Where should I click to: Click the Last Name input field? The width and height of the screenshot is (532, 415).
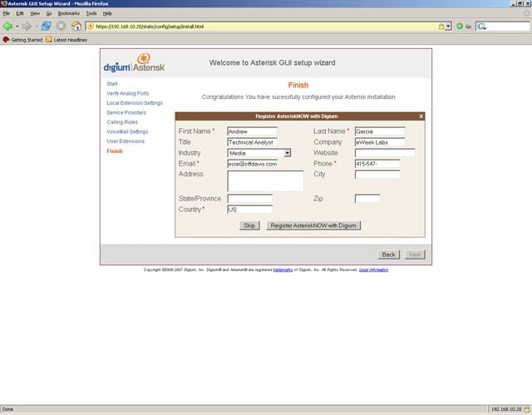pos(380,131)
